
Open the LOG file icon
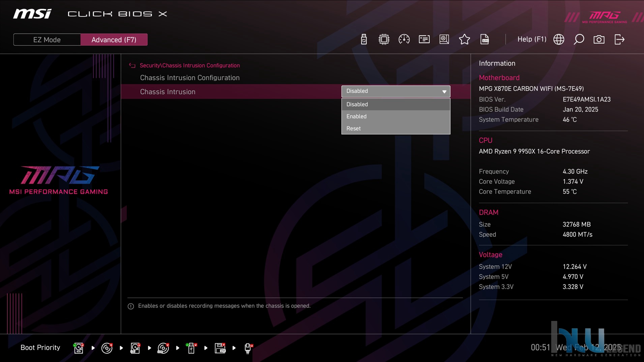[x=485, y=39]
